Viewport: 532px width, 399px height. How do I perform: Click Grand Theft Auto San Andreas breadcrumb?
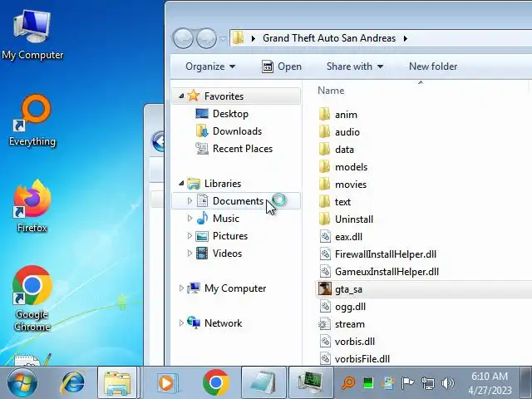(x=329, y=38)
